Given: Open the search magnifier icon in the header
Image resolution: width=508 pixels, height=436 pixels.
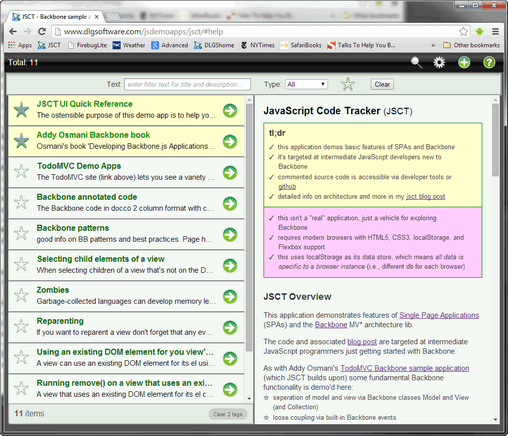Looking at the screenshot, I should [x=416, y=62].
